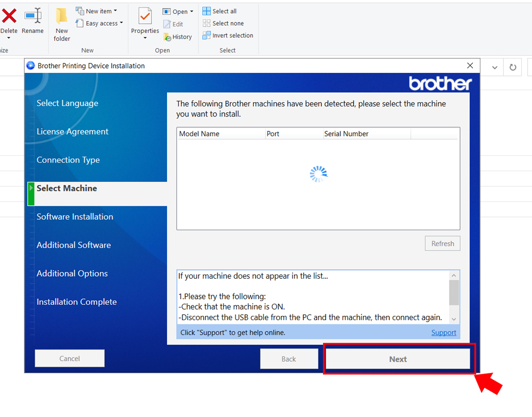
Task: Click the help text scrollbar up arrow
Action: [x=454, y=275]
